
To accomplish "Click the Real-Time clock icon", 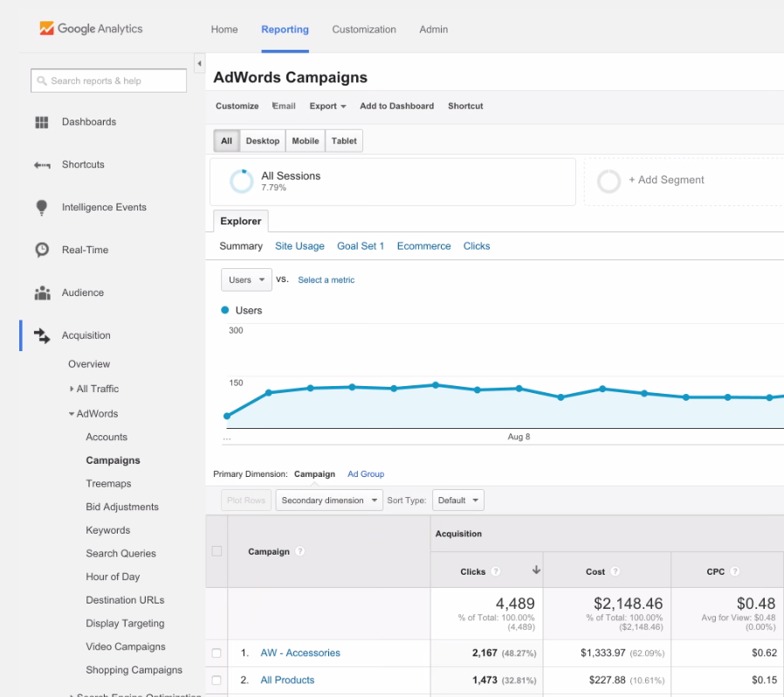I will tap(42, 250).
